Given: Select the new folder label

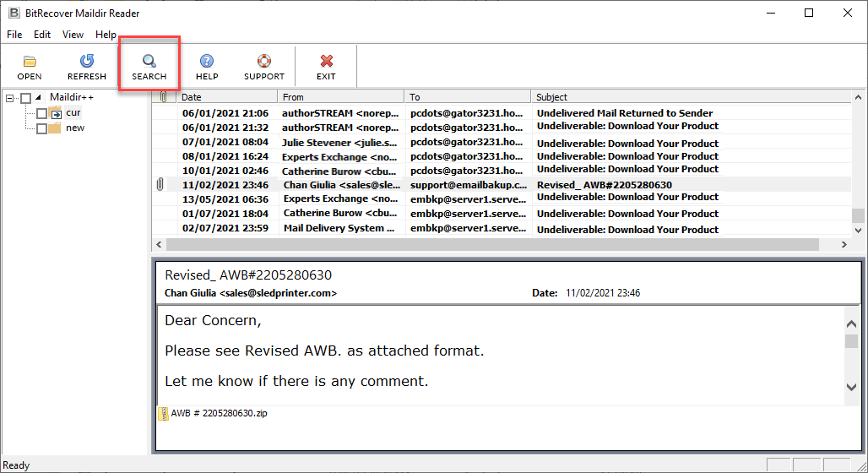Looking at the screenshot, I should [x=75, y=128].
